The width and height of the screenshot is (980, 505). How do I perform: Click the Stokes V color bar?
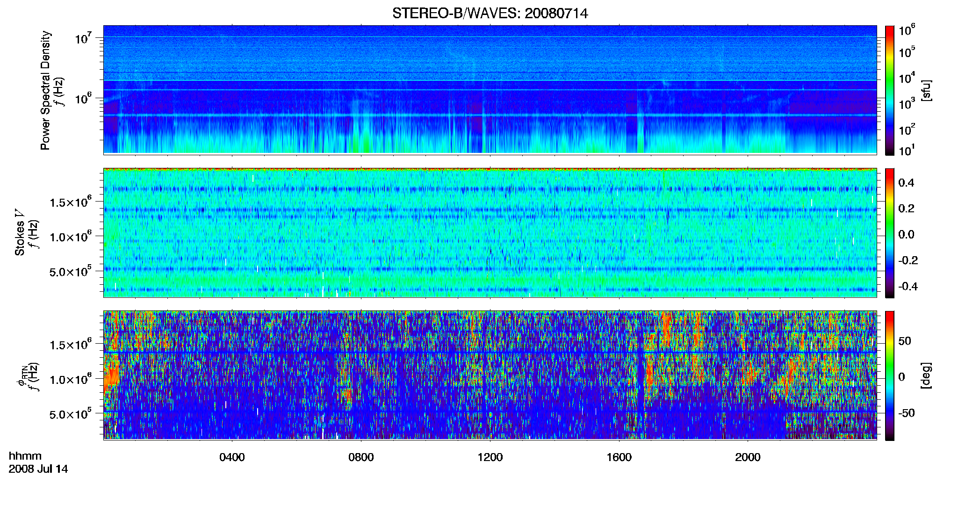click(x=890, y=233)
